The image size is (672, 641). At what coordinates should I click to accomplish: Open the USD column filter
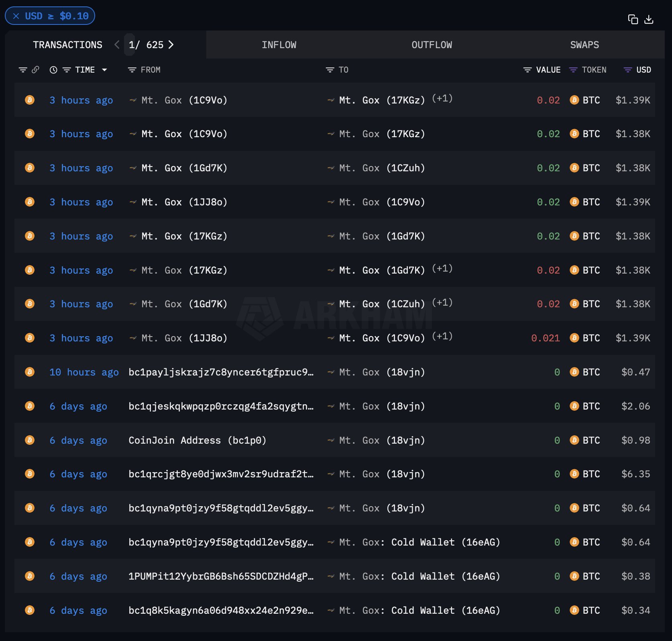pyautogui.click(x=628, y=70)
